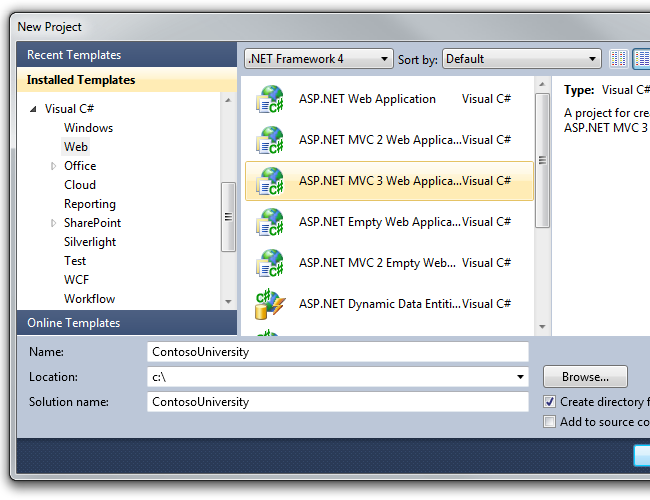This screenshot has height=500, width=650.
Task: Open the Sort by Default dropdown
Action: coord(521,59)
